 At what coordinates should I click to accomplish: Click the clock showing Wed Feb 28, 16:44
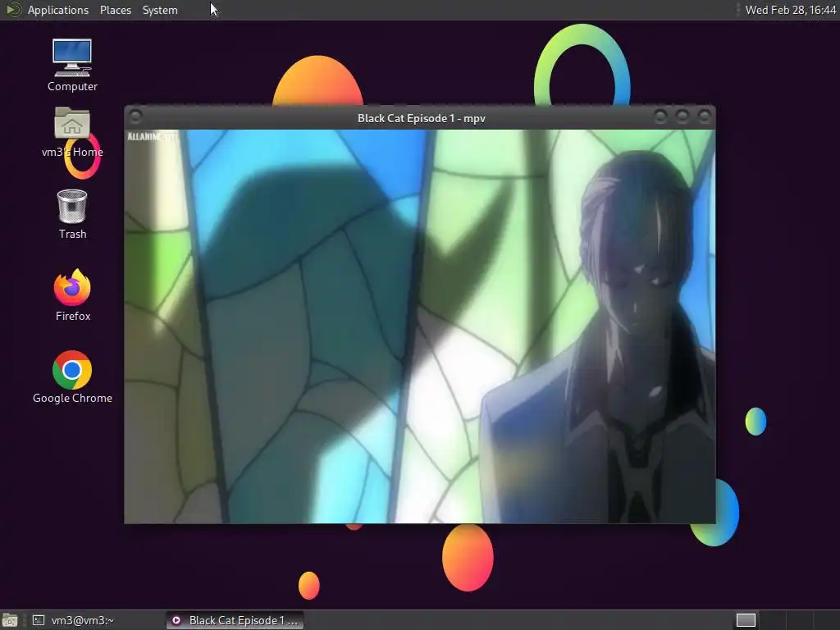(791, 10)
